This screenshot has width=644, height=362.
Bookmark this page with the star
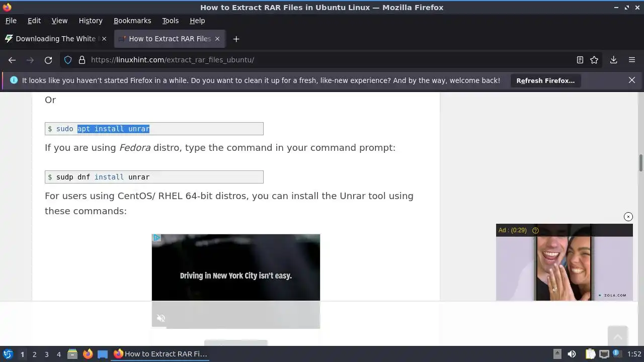click(x=594, y=60)
